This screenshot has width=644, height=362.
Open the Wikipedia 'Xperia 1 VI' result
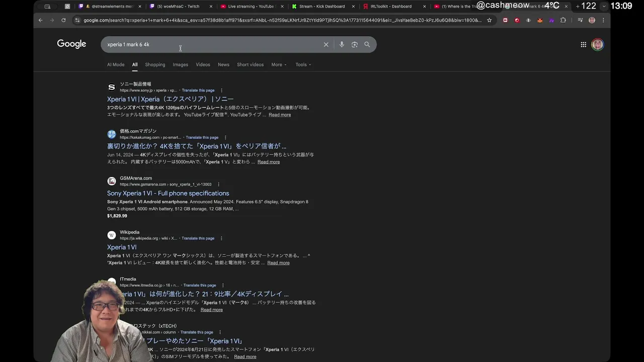click(122, 247)
